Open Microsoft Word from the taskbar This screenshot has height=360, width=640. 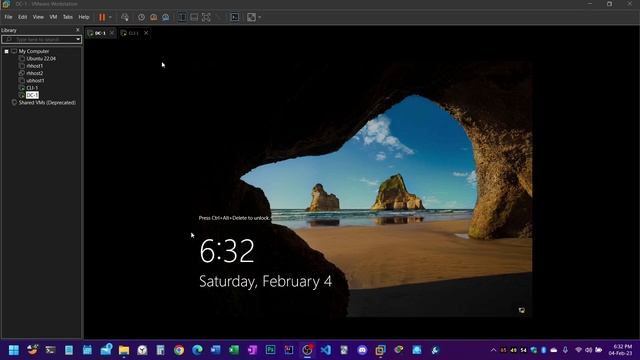coord(216,350)
